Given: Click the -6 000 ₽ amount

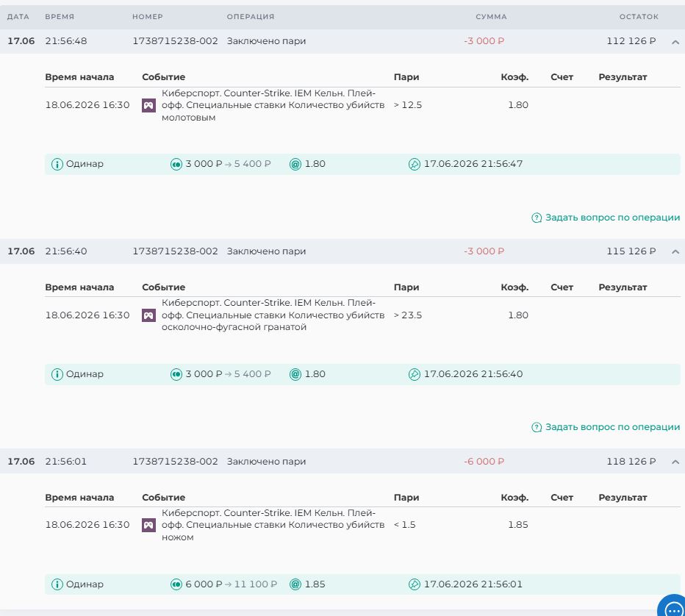Looking at the screenshot, I should [x=484, y=462].
